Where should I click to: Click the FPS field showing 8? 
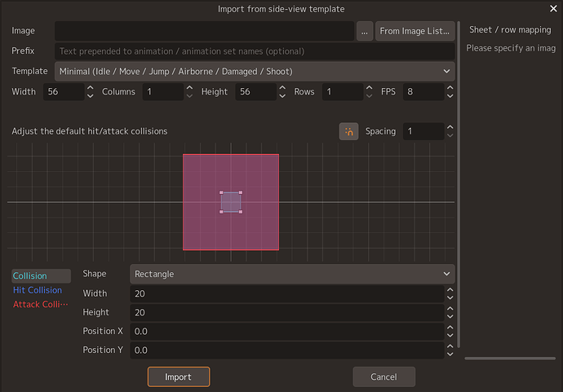pos(423,92)
